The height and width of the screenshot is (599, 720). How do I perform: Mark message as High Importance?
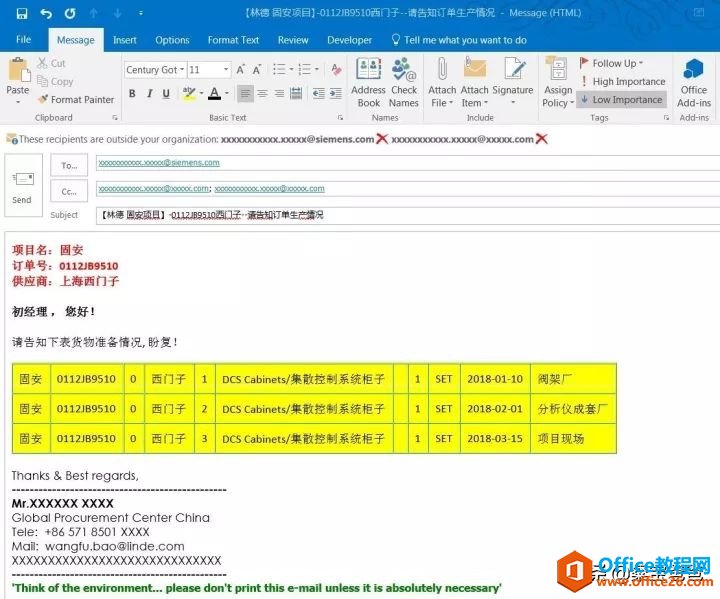point(622,81)
